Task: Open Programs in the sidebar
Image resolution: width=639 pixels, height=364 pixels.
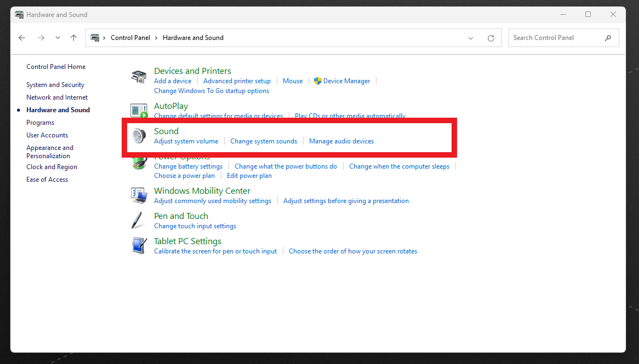Action: pos(40,123)
